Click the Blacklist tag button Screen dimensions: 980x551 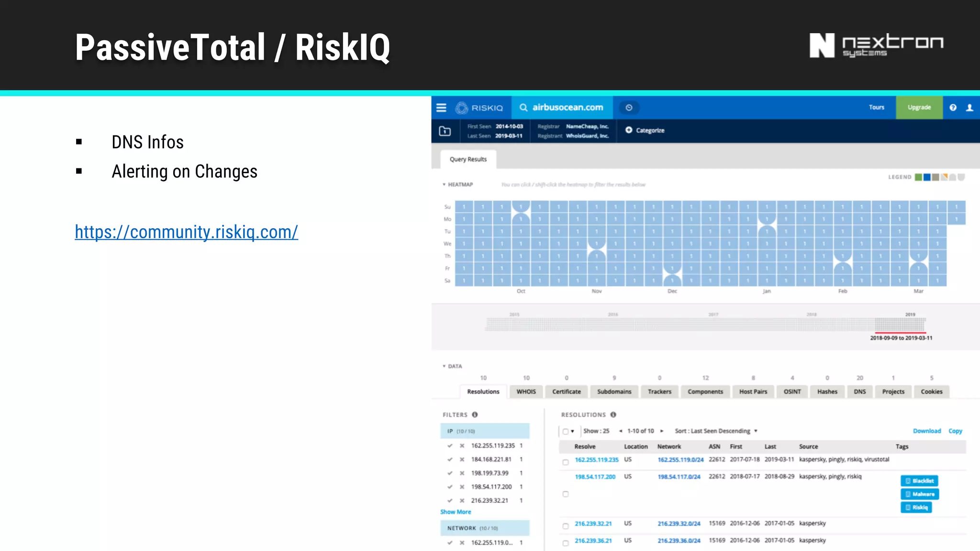(x=919, y=481)
